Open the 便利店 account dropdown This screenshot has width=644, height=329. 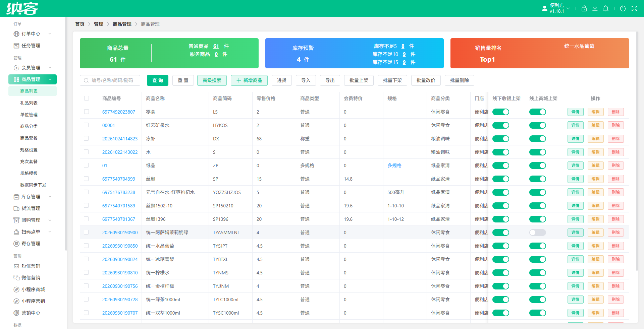pyautogui.click(x=556, y=8)
